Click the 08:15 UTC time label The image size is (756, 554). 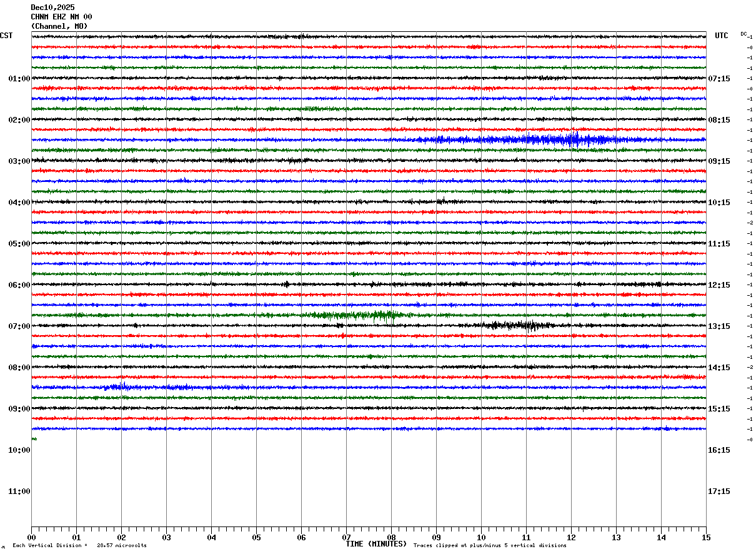pos(719,119)
